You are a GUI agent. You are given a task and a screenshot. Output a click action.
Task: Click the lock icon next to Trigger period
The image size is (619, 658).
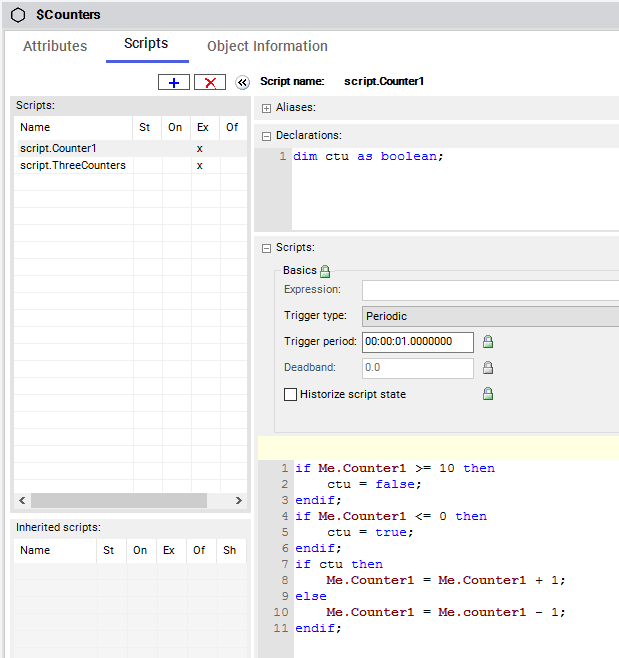point(488,341)
